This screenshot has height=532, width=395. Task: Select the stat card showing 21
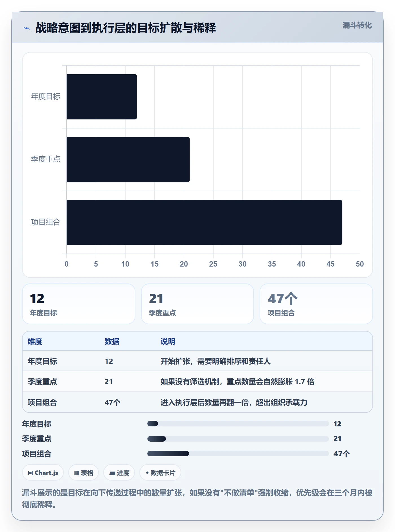pos(197,304)
